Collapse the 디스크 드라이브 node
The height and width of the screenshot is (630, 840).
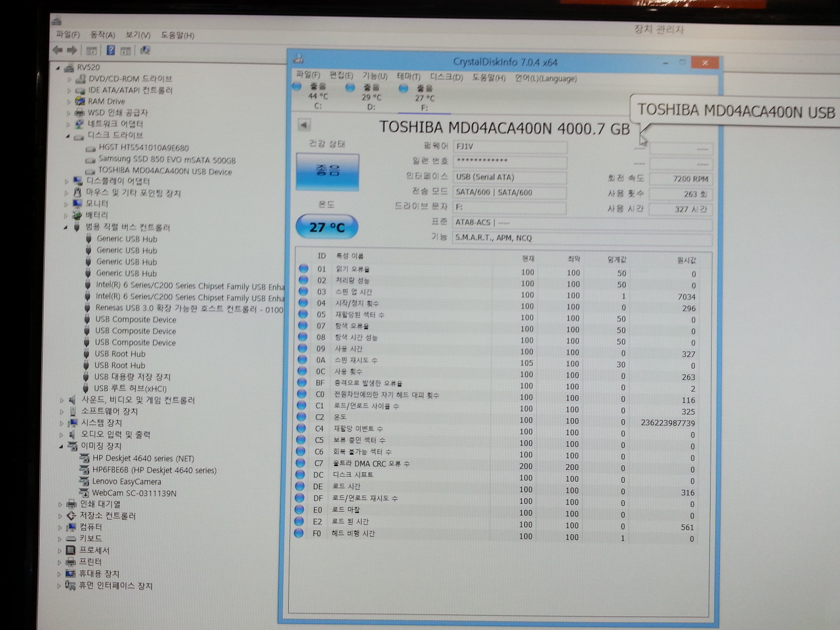click(68, 136)
